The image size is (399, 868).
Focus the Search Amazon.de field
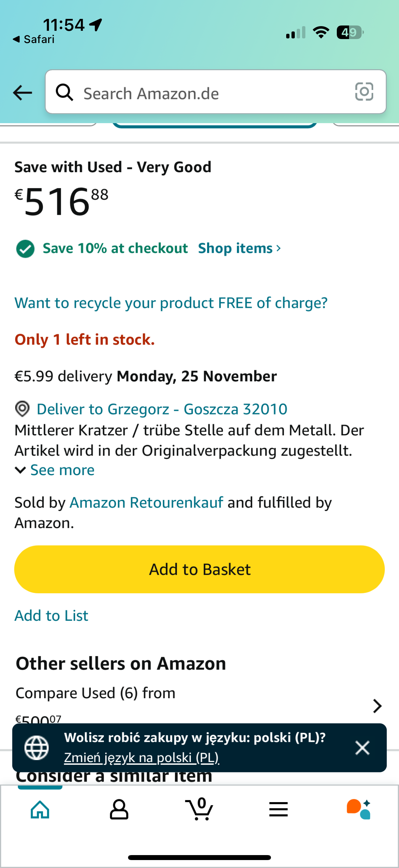[215, 92]
